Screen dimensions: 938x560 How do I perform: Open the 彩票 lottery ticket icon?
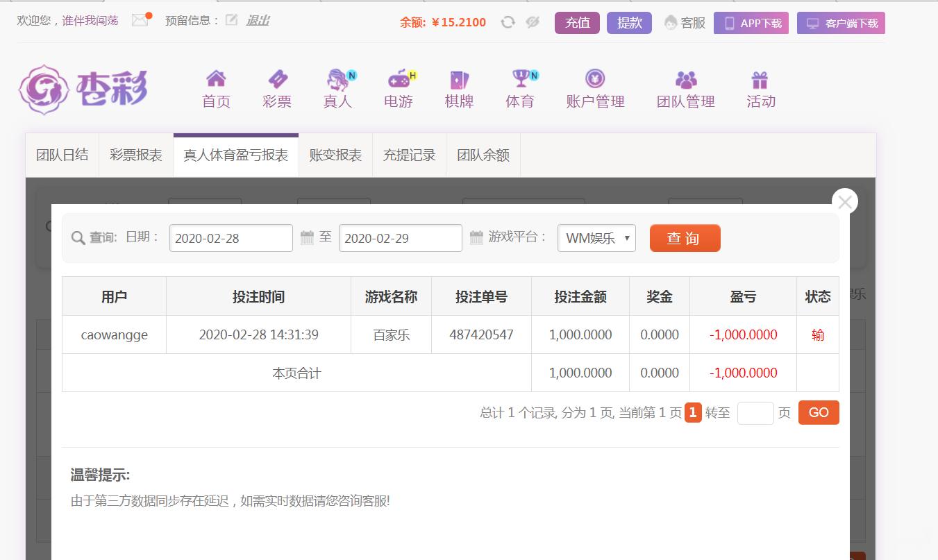pyautogui.click(x=277, y=79)
